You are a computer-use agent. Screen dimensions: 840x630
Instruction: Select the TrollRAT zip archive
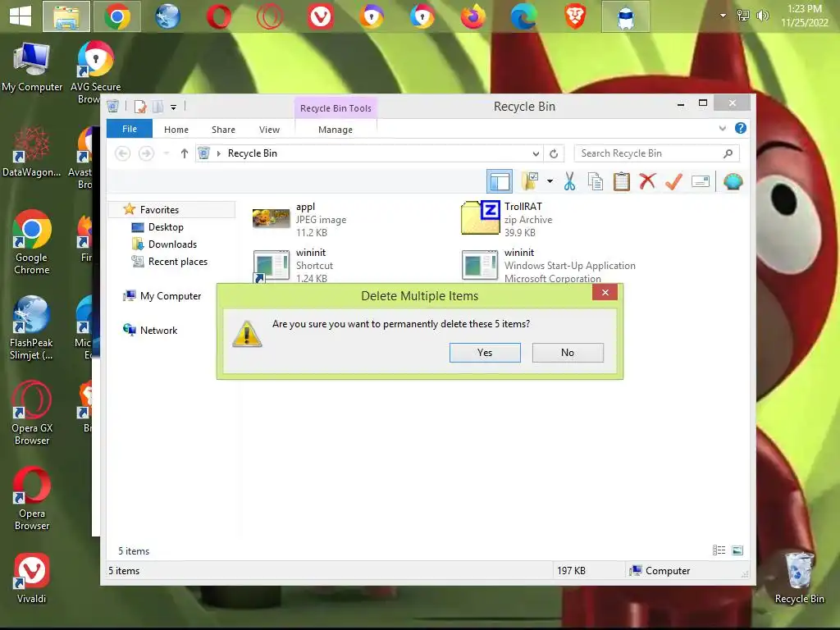[x=507, y=220]
